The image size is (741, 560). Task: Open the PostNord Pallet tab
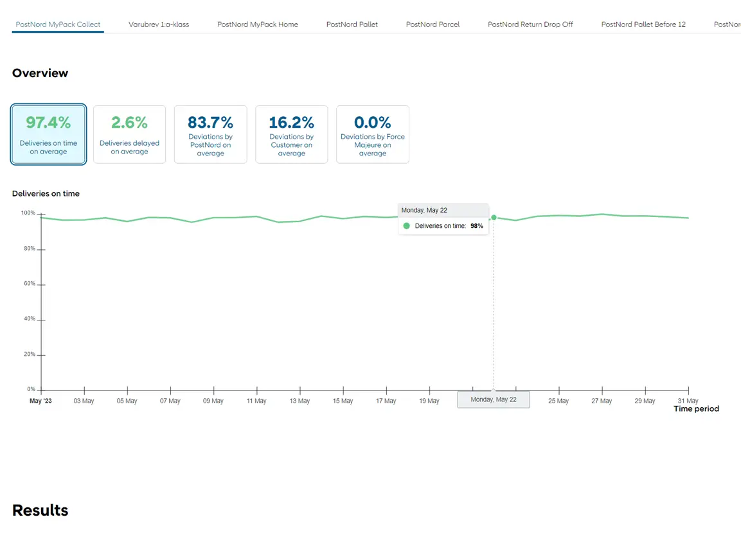coord(352,24)
